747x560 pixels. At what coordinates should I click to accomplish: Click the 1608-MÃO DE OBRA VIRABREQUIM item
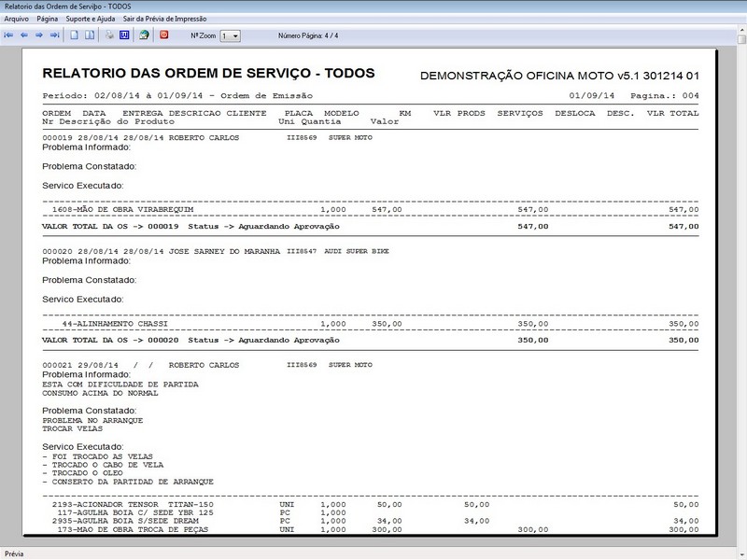[123, 209]
